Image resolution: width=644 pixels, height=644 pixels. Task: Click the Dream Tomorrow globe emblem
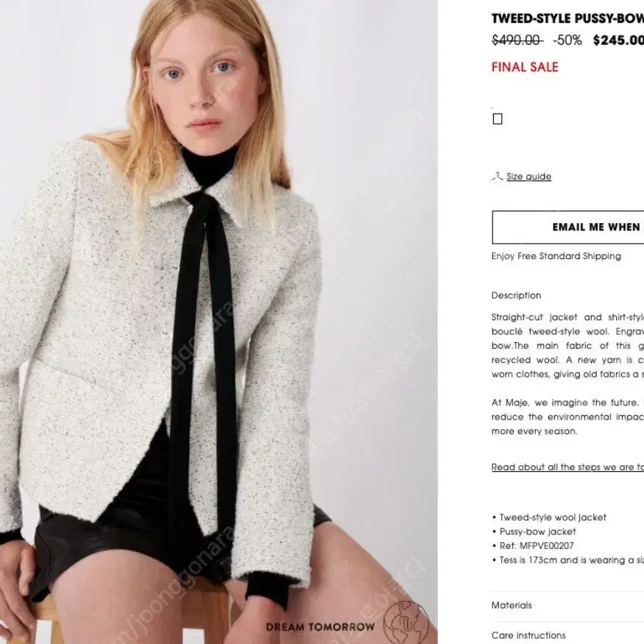(x=406, y=621)
